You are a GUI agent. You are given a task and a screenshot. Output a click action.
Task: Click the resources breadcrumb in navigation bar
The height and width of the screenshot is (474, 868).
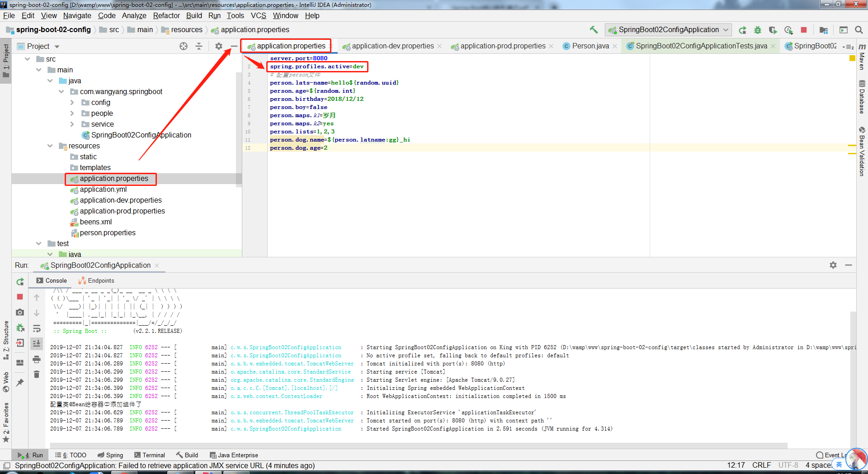(x=182, y=30)
